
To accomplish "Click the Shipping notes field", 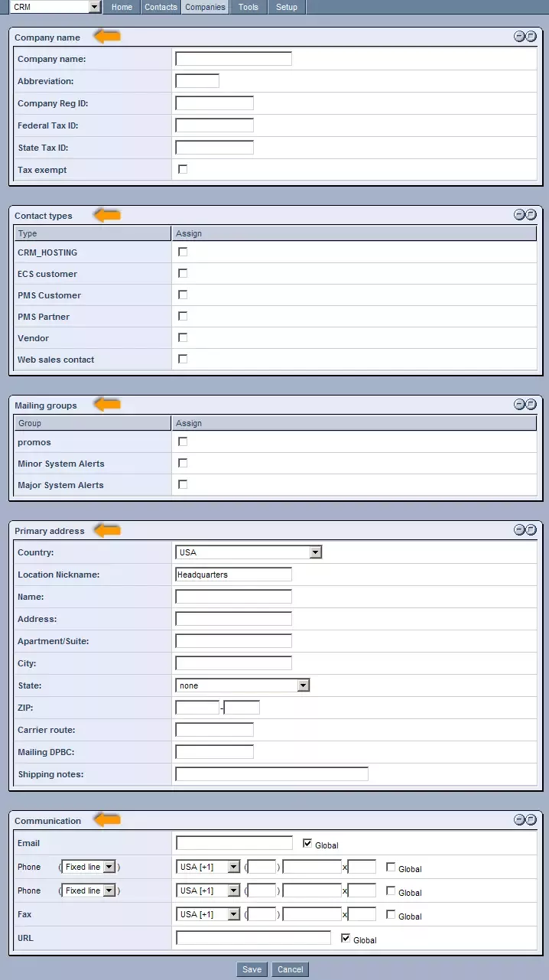I will [272, 774].
